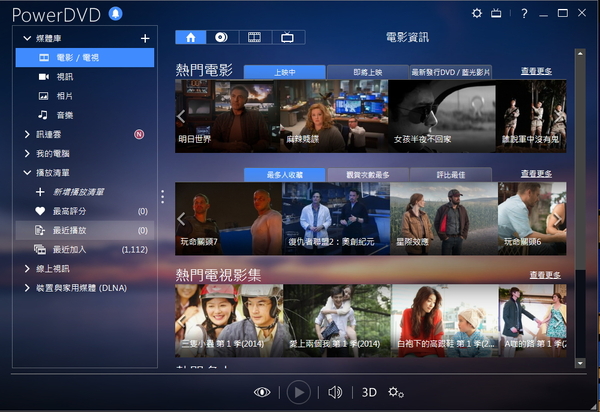Open A咖的路 第1季 series thumbnail
The image size is (600, 412).
pos(533,321)
